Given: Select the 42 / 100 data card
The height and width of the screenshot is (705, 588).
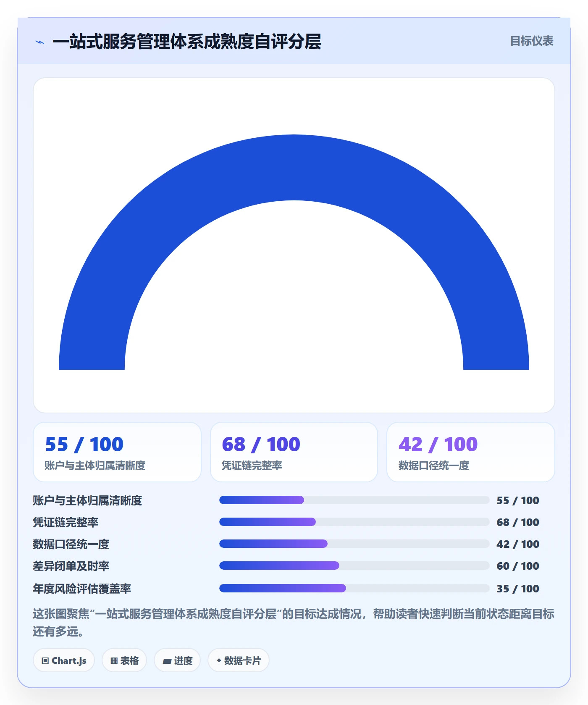Looking at the screenshot, I should coord(471,452).
